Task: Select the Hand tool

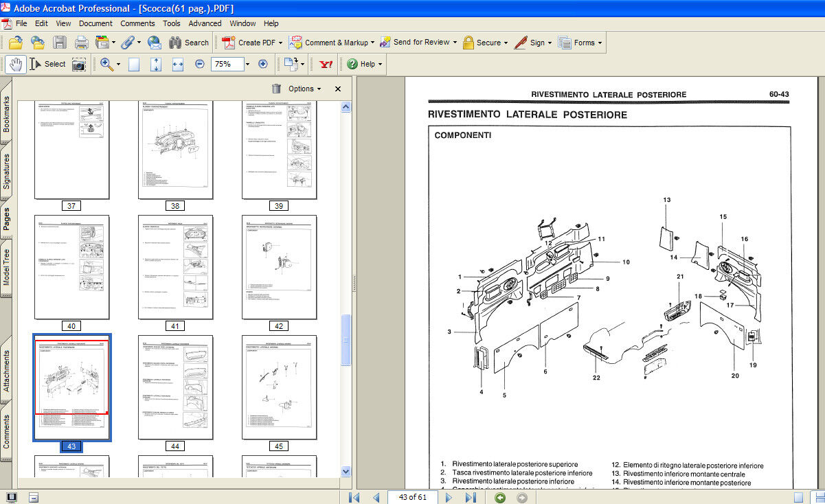Action: point(16,64)
